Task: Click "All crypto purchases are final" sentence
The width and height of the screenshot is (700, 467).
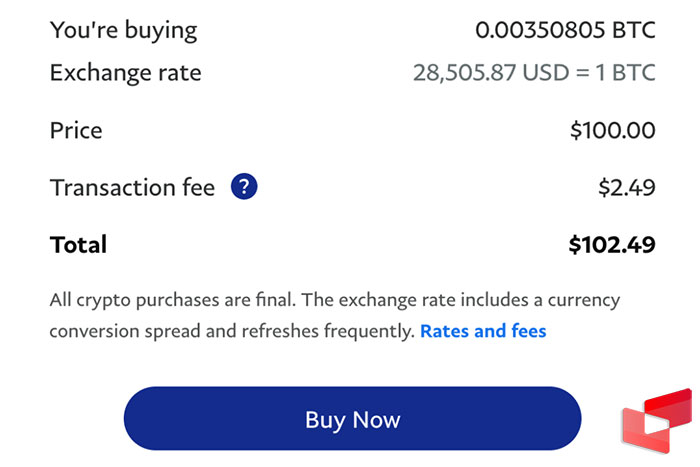Action: point(167,300)
